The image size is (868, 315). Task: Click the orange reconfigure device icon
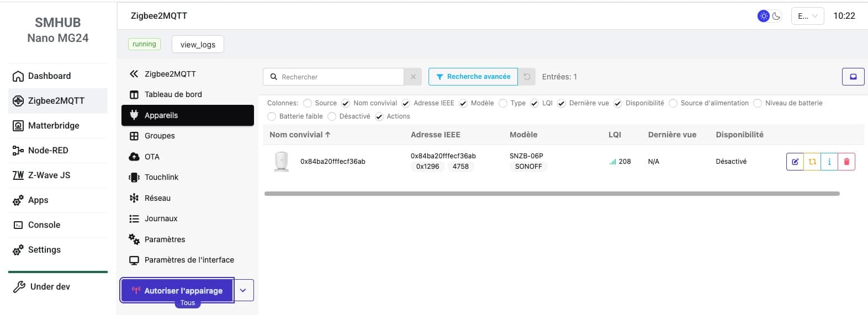click(812, 162)
